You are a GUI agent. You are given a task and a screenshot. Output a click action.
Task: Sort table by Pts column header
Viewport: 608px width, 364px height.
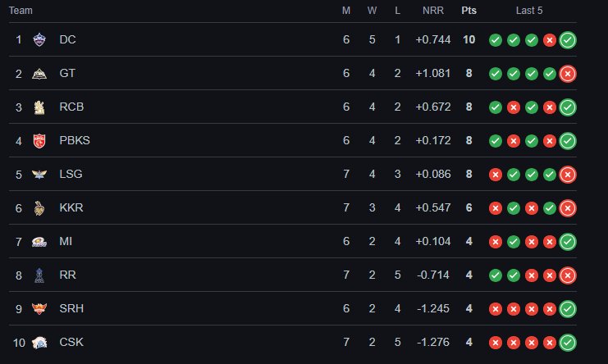click(x=469, y=11)
